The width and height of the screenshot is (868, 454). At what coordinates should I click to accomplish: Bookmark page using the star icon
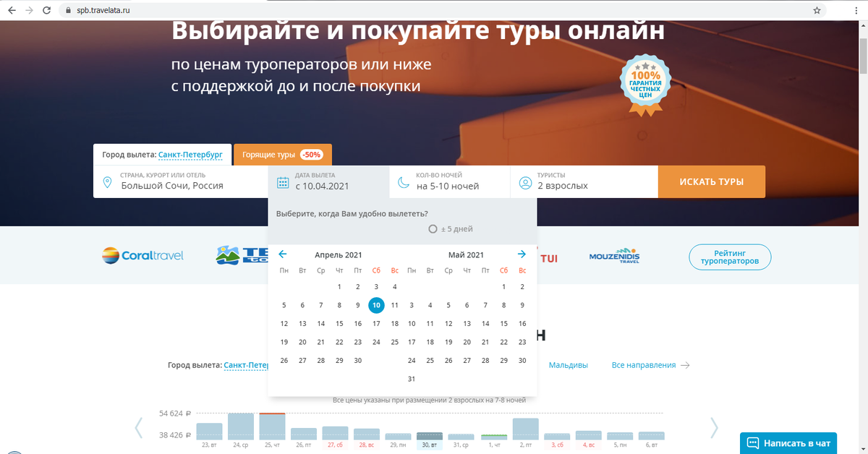click(x=817, y=11)
